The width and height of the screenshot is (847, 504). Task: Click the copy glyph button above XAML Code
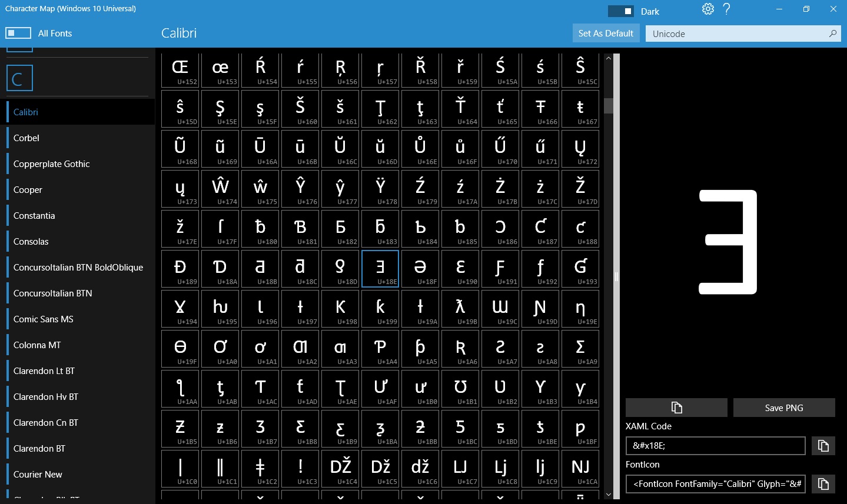tap(676, 408)
